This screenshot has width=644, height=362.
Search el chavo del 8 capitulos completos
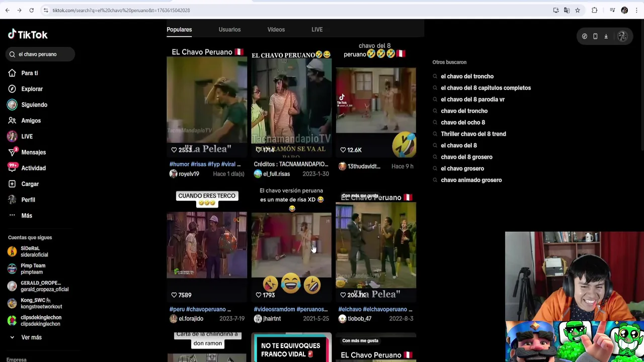coord(486,88)
